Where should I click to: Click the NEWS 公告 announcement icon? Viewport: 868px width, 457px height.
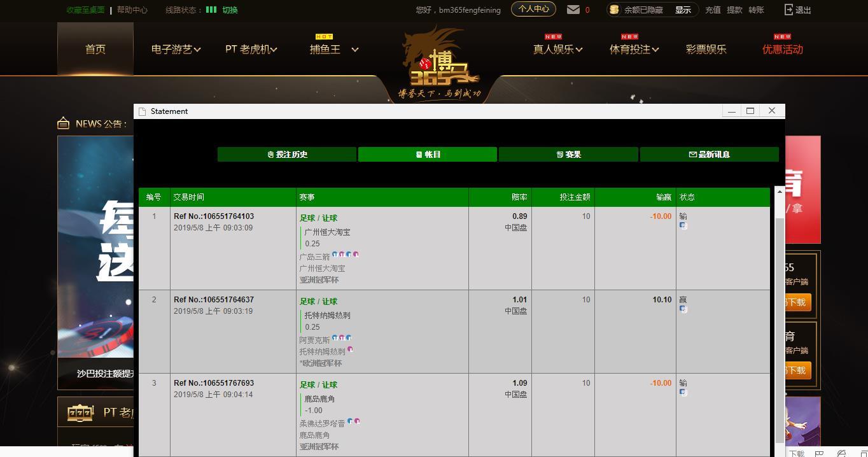pyautogui.click(x=63, y=123)
